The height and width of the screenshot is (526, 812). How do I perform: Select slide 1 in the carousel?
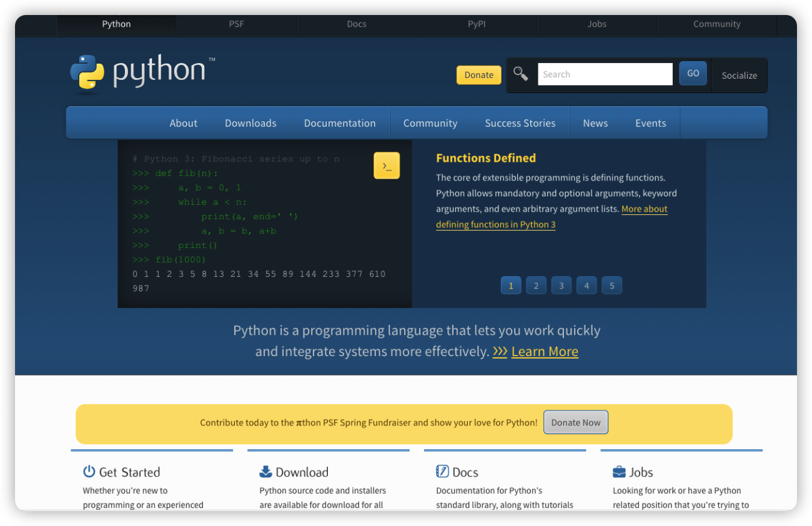tap(511, 285)
